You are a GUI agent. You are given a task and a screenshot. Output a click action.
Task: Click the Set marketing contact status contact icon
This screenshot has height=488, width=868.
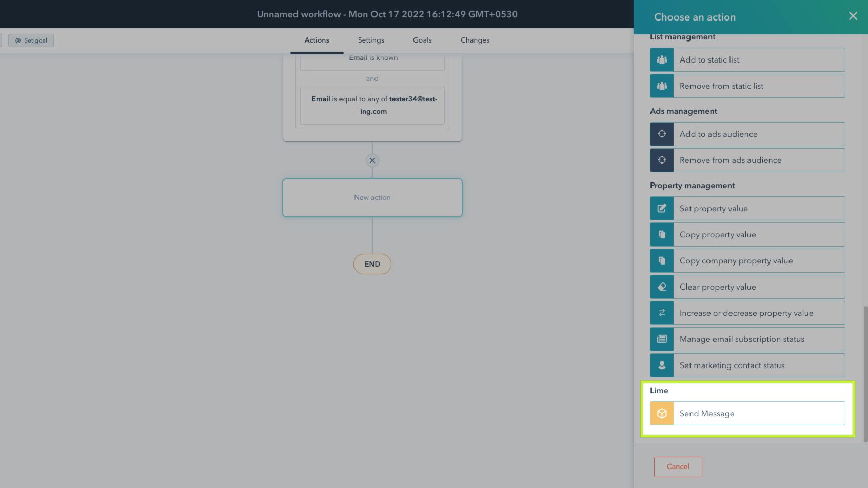point(661,365)
